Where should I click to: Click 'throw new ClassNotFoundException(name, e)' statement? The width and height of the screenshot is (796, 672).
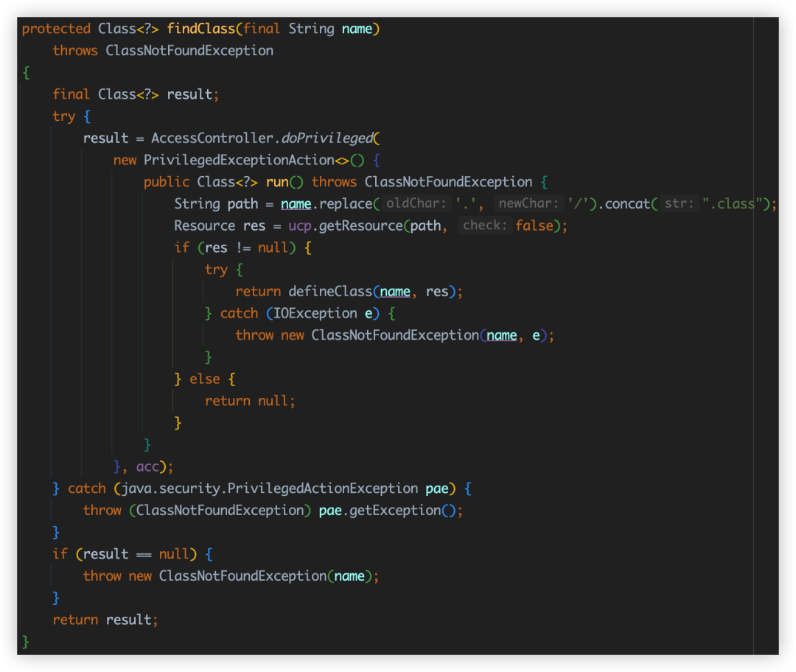tap(394, 335)
